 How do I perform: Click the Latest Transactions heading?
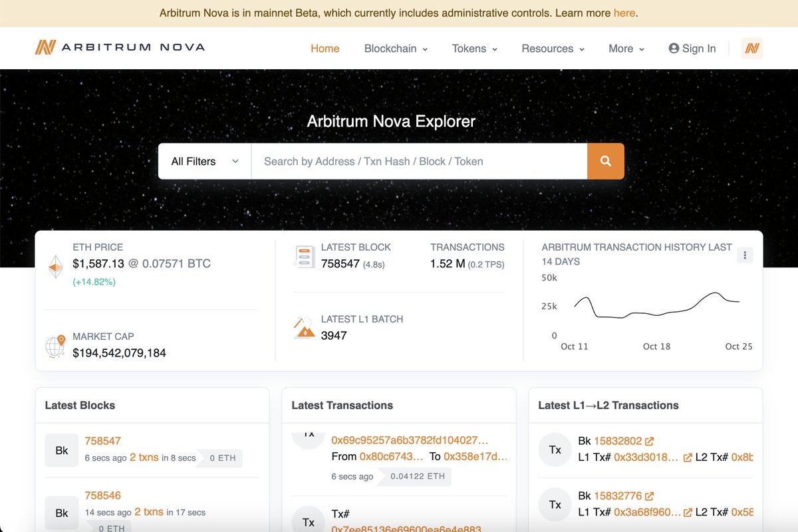coord(342,405)
